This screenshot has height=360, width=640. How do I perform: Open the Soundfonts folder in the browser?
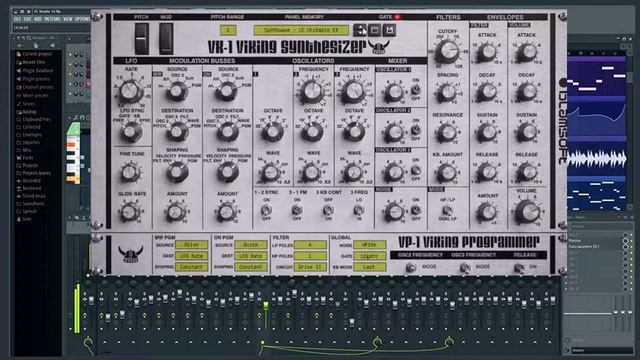tap(31, 204)
